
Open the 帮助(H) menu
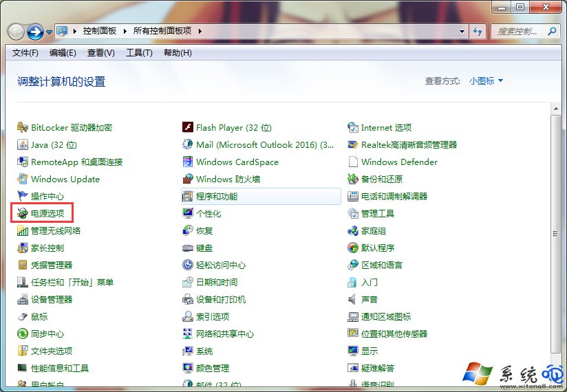(178, 53)
